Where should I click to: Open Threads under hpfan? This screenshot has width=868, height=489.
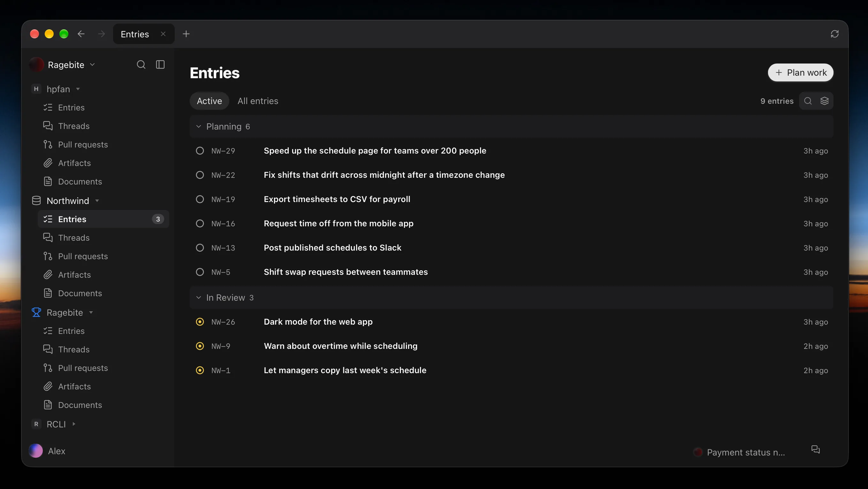click(103, 126)
